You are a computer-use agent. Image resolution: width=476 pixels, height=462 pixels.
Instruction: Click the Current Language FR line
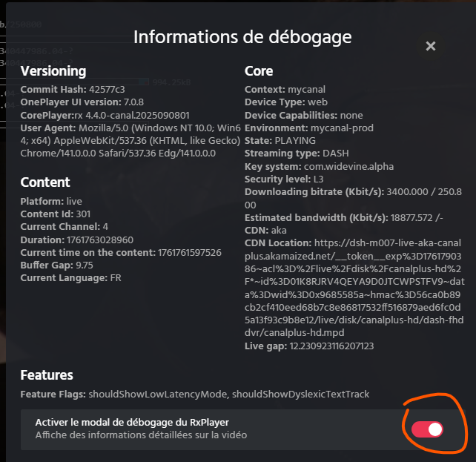click(70, 277)
